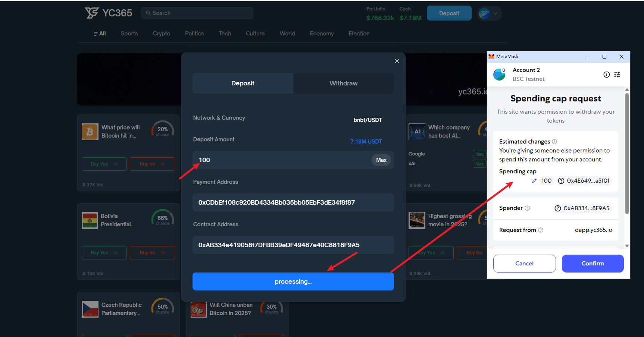Click the Bitcoin market thumbnail icon

click(90, 132)
